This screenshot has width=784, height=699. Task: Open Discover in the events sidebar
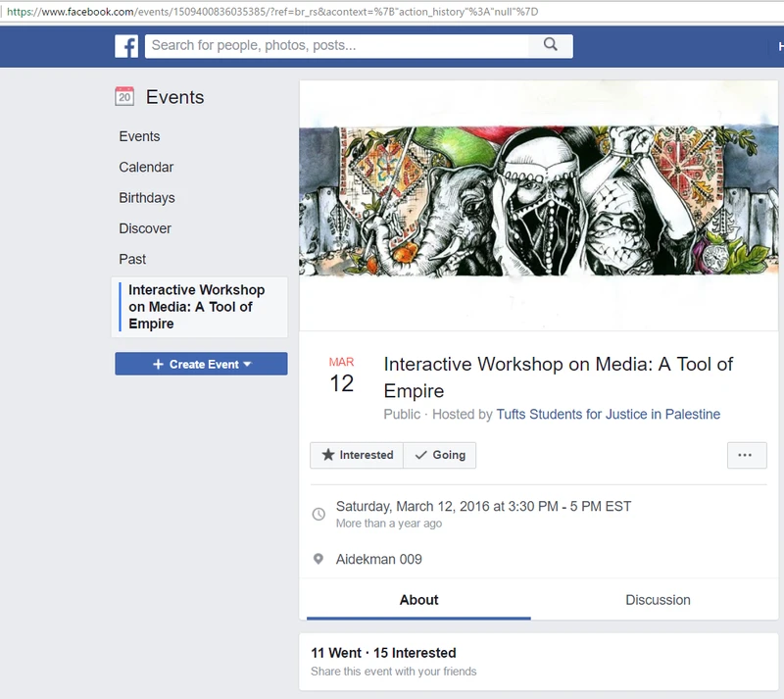point(145,228)
